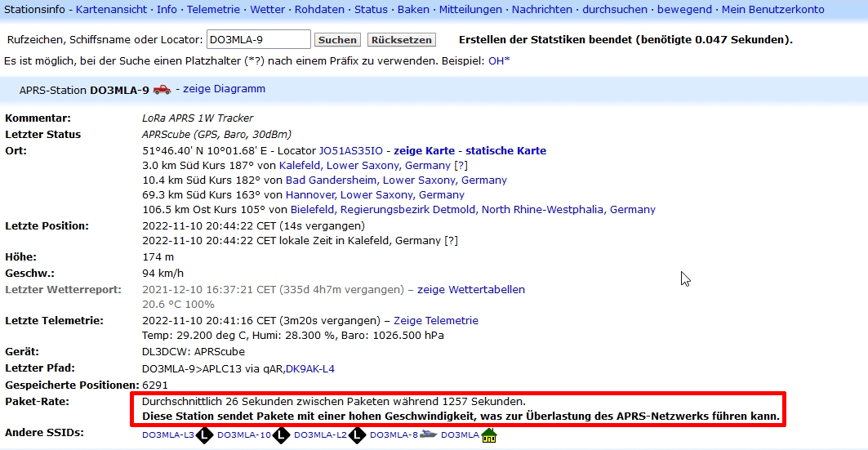Click the ship icon after DO3MLA-8
The width and height of the screenshot is (868, 450).
click(x=429, y=435)
